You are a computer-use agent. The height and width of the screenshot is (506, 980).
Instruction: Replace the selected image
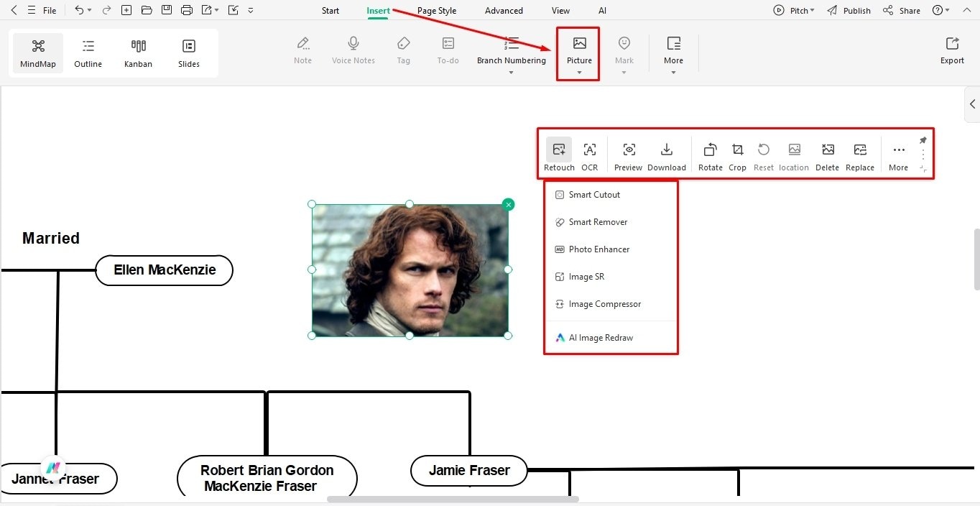(860, 155)
